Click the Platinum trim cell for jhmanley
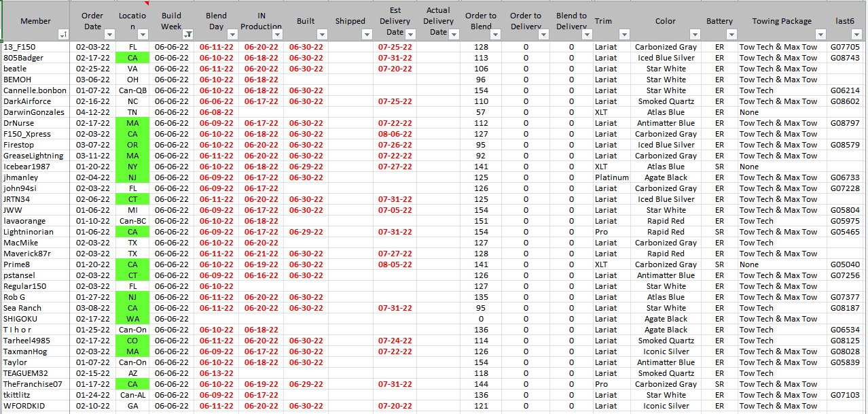The width and height of the screenshot is (868, 414). click(611, 177)
